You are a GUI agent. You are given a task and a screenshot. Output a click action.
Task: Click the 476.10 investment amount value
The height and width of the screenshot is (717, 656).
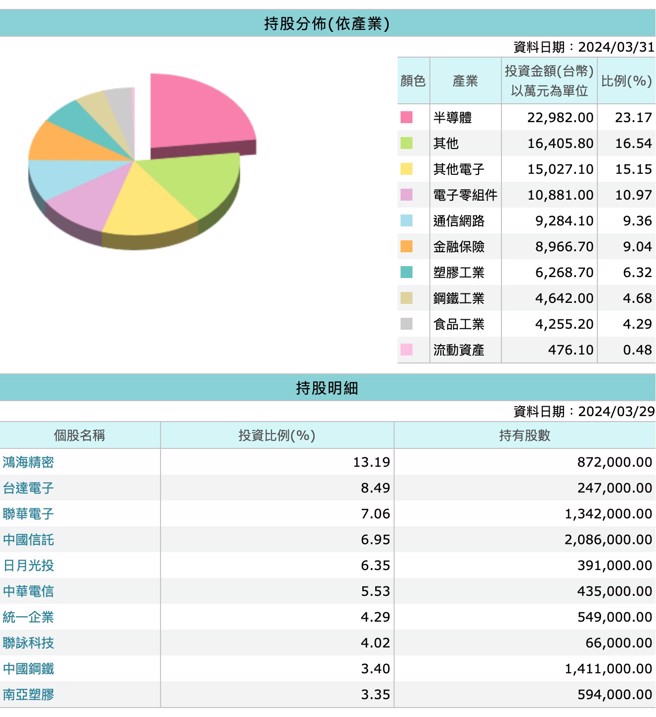tap(571, 350)
